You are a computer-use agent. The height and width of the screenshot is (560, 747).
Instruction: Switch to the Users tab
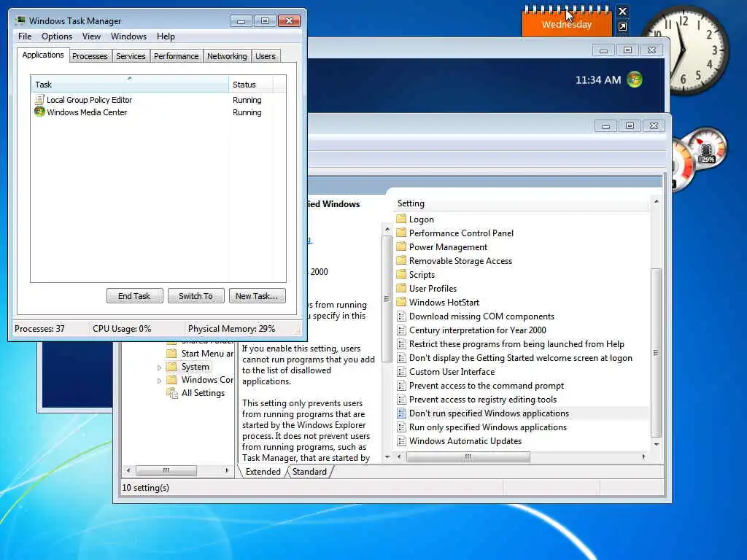[266, 56]
